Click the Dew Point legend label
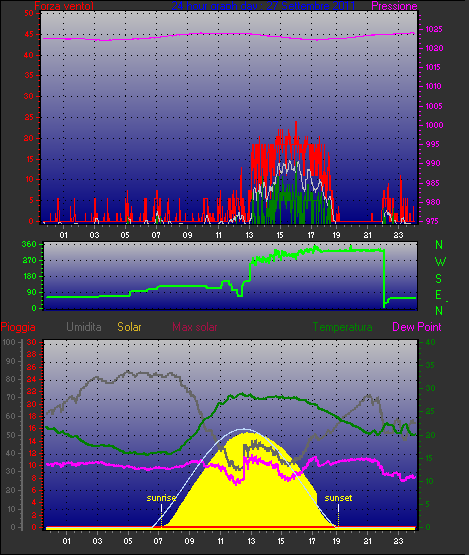The height and width of the screenshot is (555, 469). click(x=417, y=327)
